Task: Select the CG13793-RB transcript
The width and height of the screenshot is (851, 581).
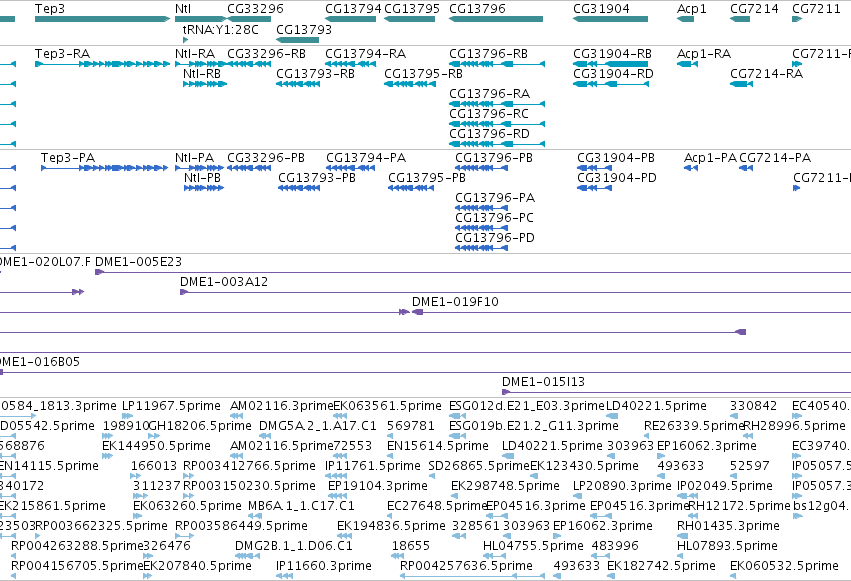Action: click(298, 84)
